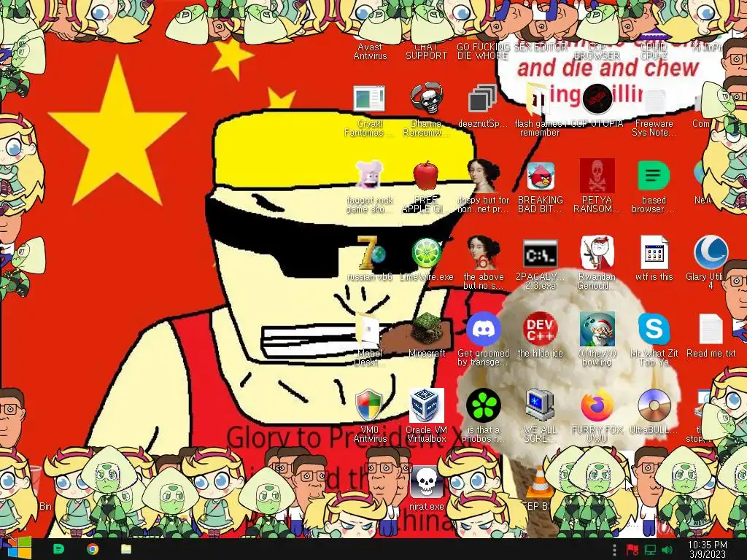Open the Cryakl Fantomas desktop shortcut

click(369, 99)
